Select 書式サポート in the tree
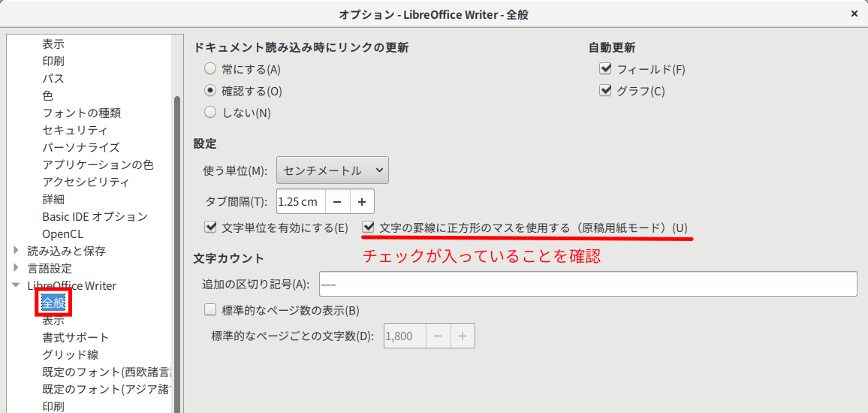The height and width of the screenshot is (413, 868). (x=76, y=337)
